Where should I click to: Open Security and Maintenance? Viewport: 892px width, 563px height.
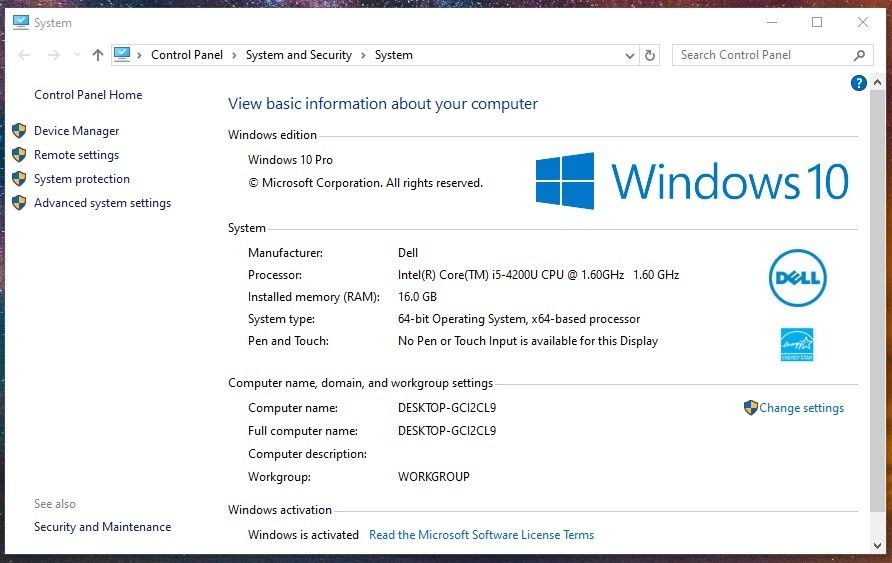[x=102, y=527]
